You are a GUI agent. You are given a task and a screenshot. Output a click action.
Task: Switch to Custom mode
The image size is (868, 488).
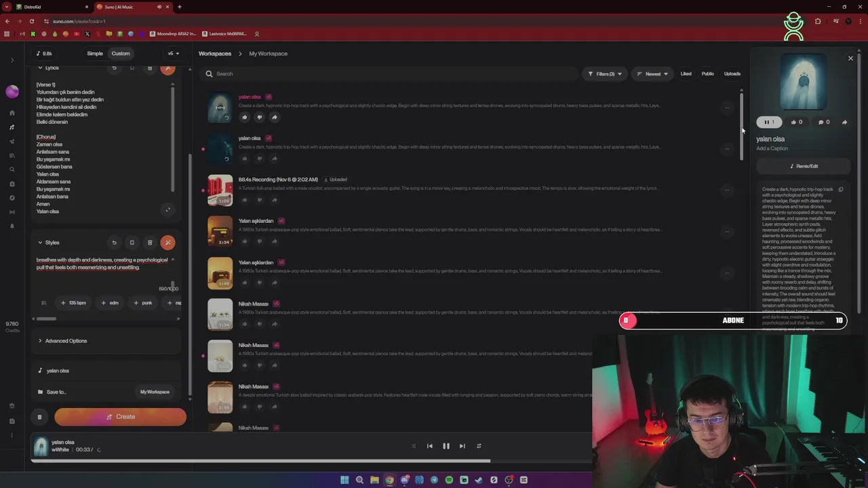(121, 54)
